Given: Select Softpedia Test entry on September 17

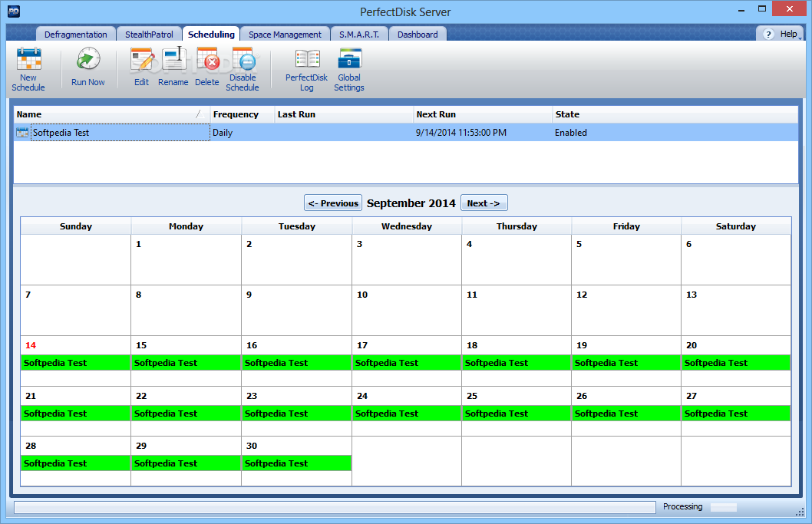Looking at the screenshot, I should coord(407,363).
